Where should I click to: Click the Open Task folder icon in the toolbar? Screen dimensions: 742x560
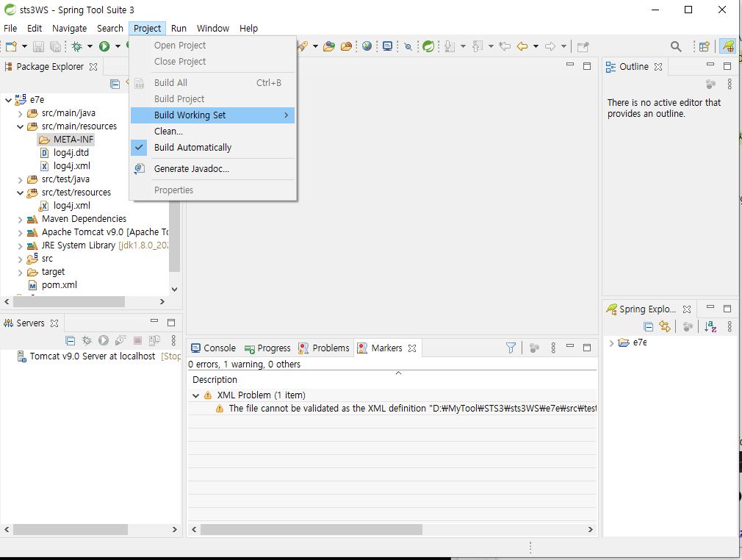pos(347,46)
